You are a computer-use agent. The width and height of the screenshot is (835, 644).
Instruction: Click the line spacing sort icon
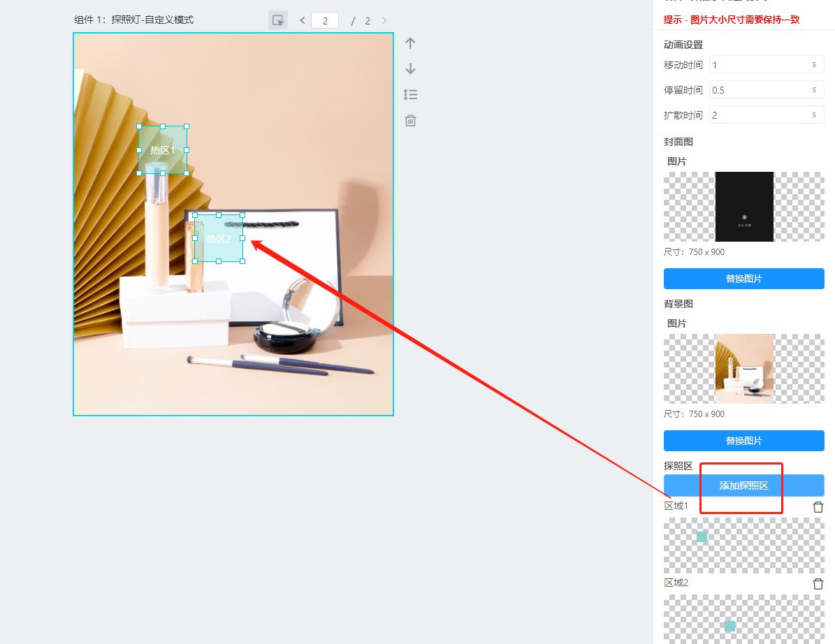click(410, 94)
